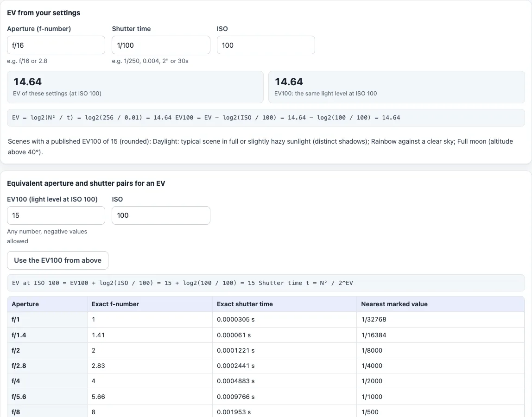This screenshot has height=417, width=532.
Task: Click the 0.0002441 s exact shutter time
Action: click(236, 366)
